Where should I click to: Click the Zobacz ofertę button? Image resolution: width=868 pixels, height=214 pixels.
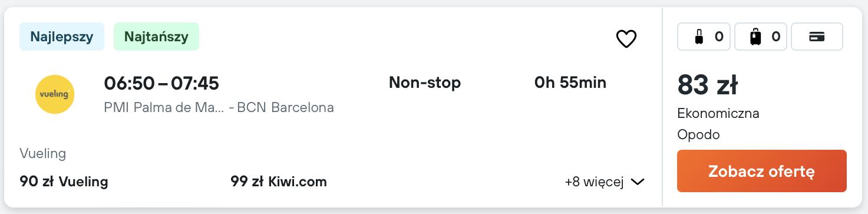(761, 171)
